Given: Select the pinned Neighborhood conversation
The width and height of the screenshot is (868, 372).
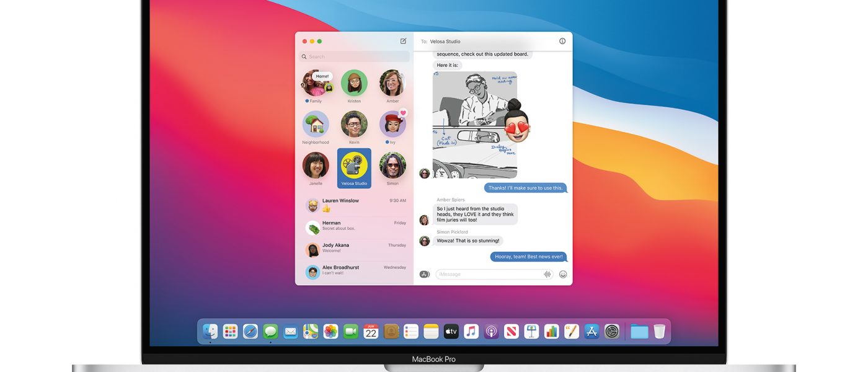Looking at the screenshot, I should click(x=316, y=128).
